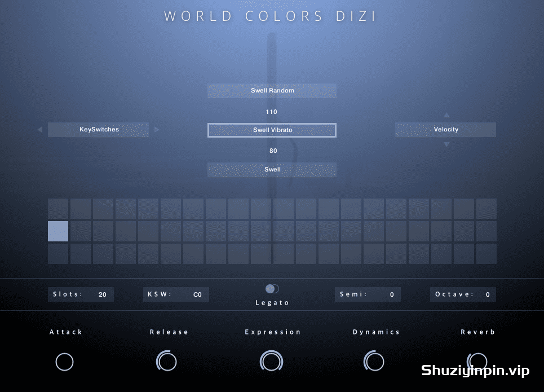Image resolution: width=544 pixels, height=392 pixels.
Task: Click the Slots value field
Action: pos(81,294)
